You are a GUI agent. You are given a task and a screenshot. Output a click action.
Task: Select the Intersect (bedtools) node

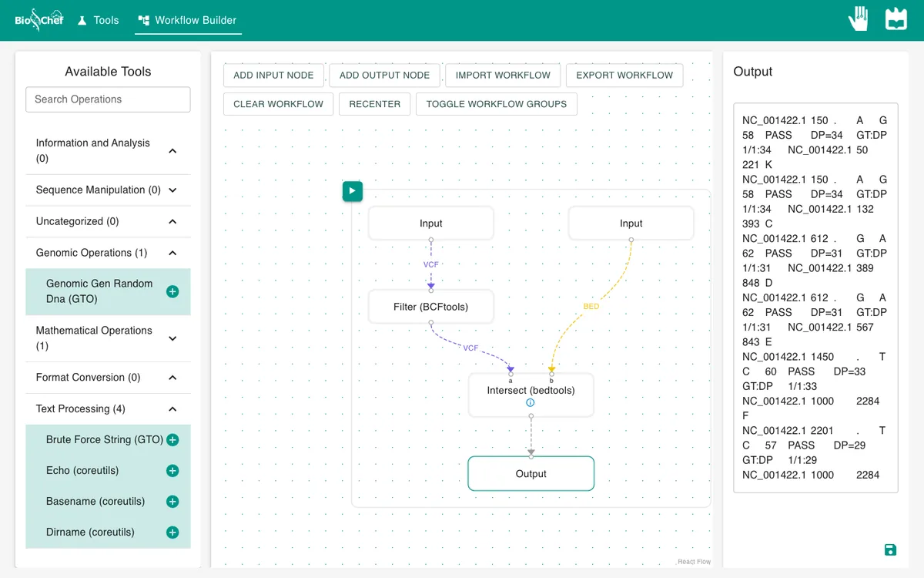(531, 395)
